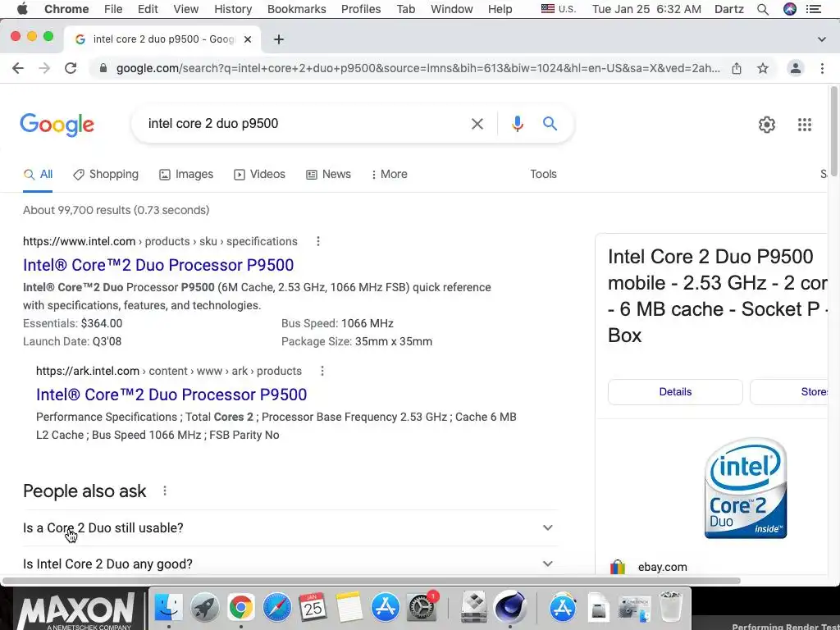Click the Intel Core 2 Duo badge image
The width and height of the screenshot is (840, 630).
746,488
